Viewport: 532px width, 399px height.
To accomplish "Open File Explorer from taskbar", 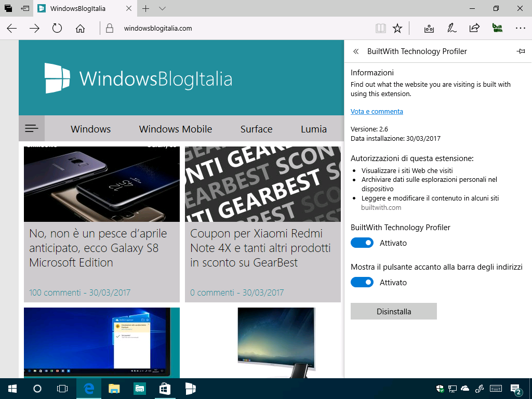I will 114,389.
